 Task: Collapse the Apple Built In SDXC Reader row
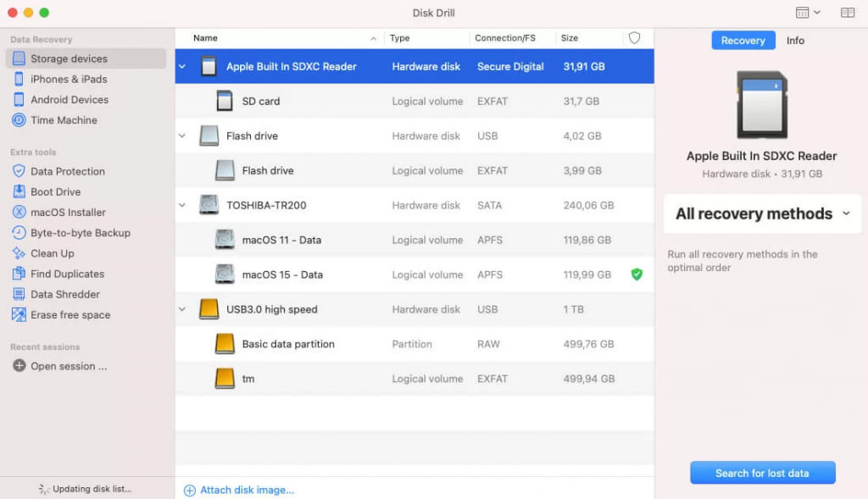(x=182, y=66)
